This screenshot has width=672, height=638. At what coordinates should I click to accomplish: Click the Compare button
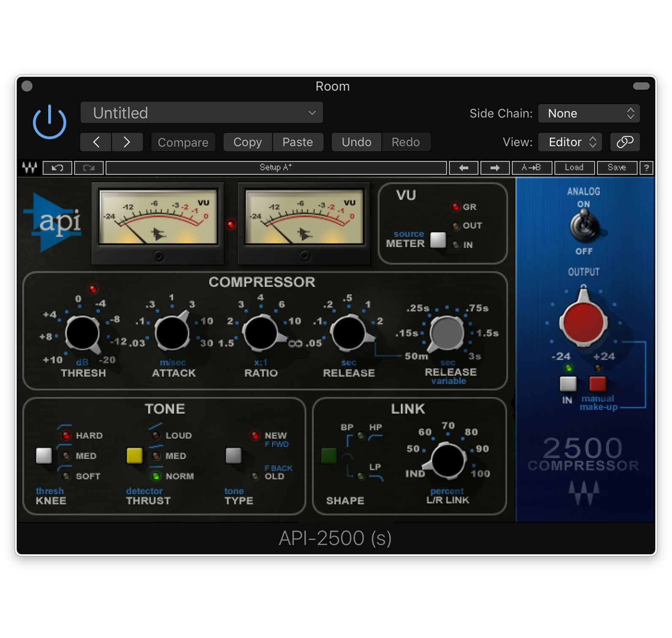coord(183,142)
